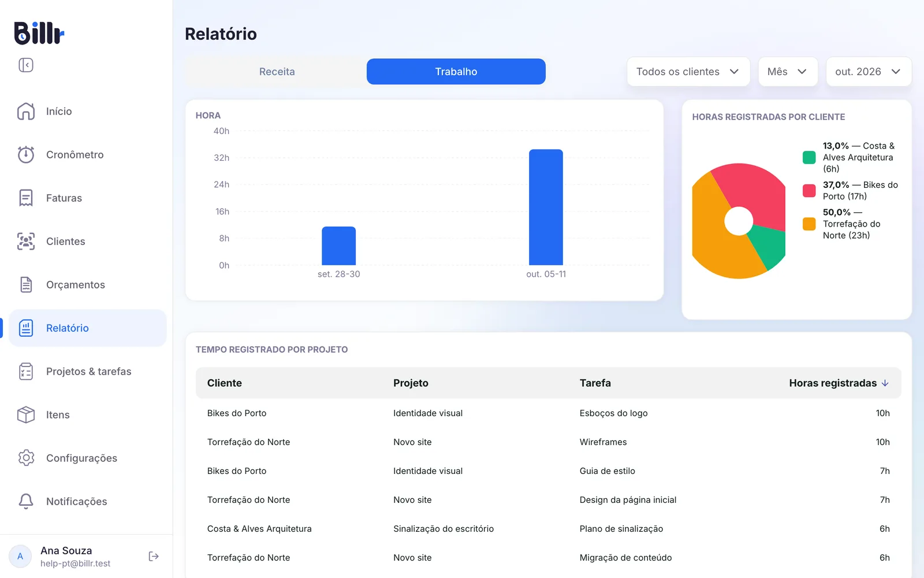This screenshot has height=578, width=924.
Task: Click the Esboços do logo task cell
Action: pyautogui.click(x=613, y=413)
